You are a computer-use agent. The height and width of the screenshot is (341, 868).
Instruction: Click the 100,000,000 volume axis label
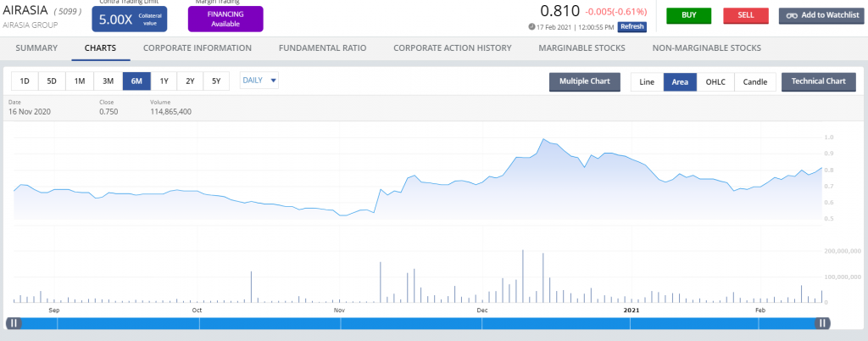(842, 277)
